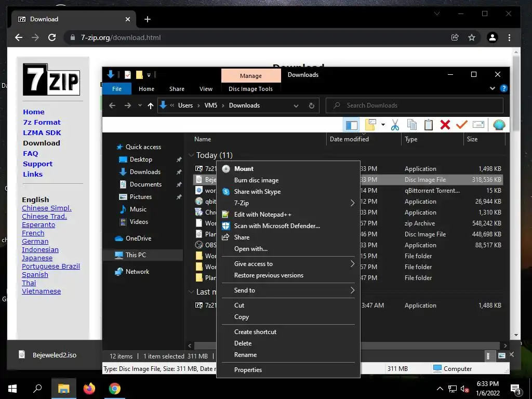Open a new Chrome tab
This screenshot has width=532, height=399.
pyautogui.click(x=147, y=19)
